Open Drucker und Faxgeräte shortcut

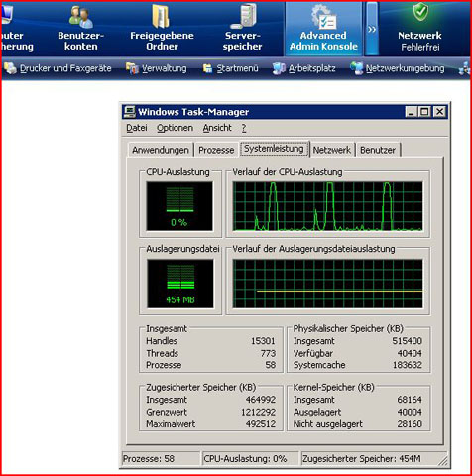tap(58, 68)
